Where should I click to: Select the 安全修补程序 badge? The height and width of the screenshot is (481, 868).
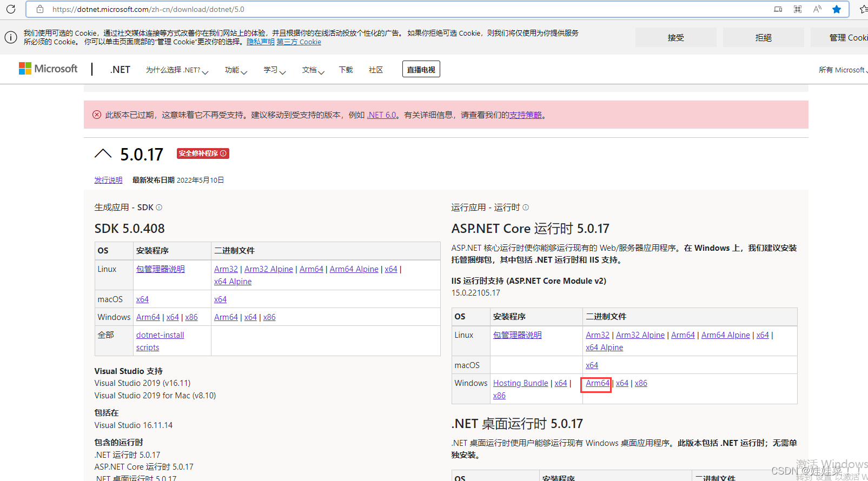coord(203,153)
